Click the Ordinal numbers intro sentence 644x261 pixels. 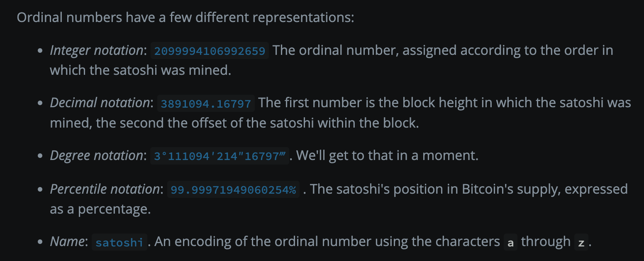(185, 18)
